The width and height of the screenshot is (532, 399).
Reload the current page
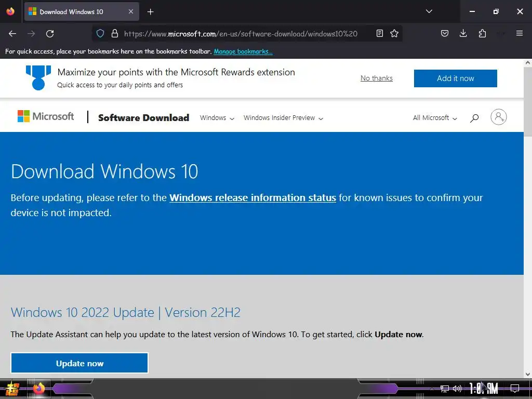(x=50, y=34)
